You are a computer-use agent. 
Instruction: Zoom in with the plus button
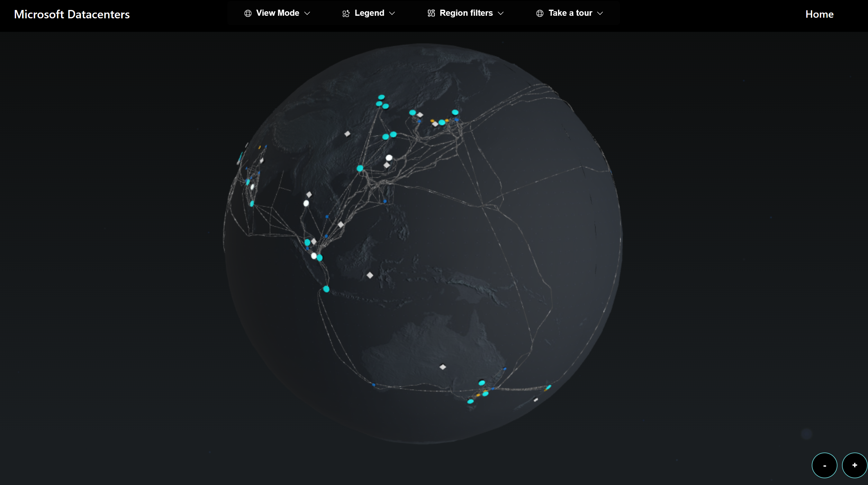[x=854, y=465]
